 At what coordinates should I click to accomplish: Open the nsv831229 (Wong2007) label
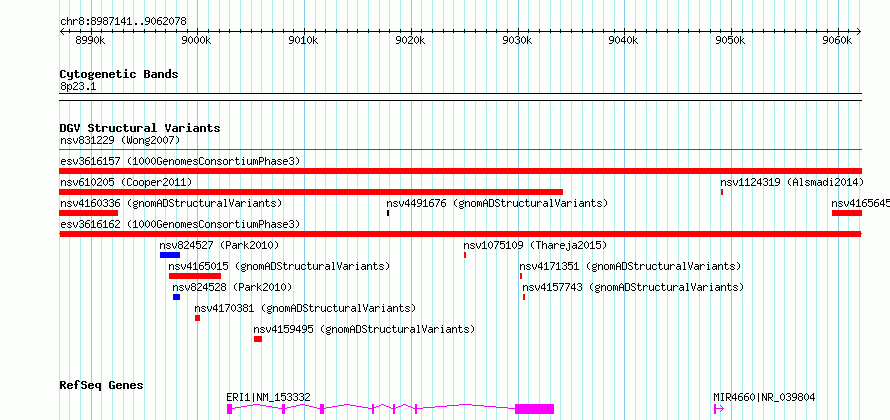point(120,140)
